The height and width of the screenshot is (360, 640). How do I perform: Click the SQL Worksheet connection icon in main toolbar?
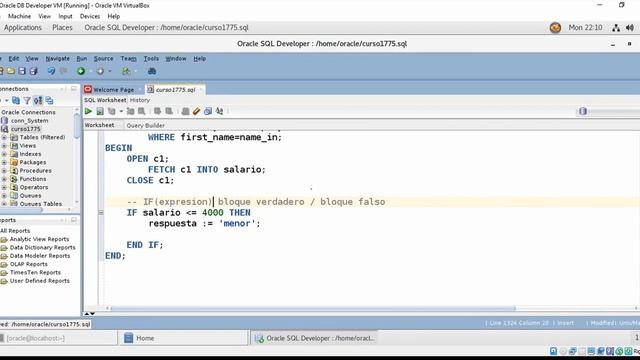click(126, 71)
